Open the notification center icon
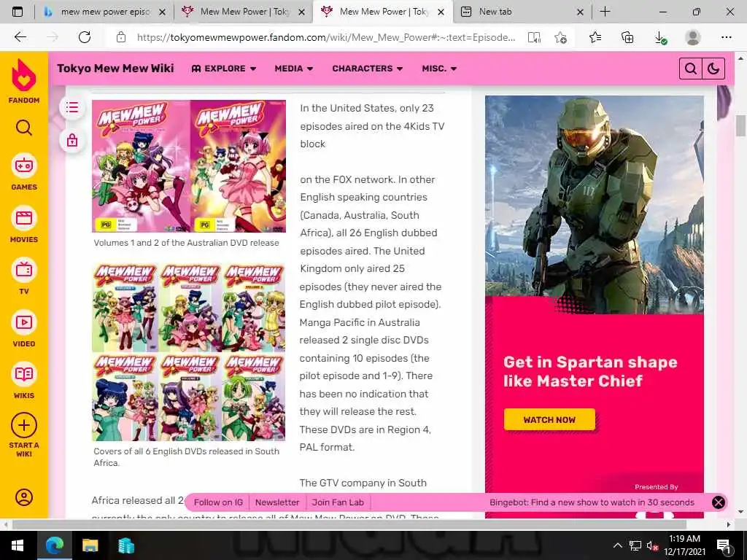Viewport: 747px width, 560px height. [x=723, y=545]
